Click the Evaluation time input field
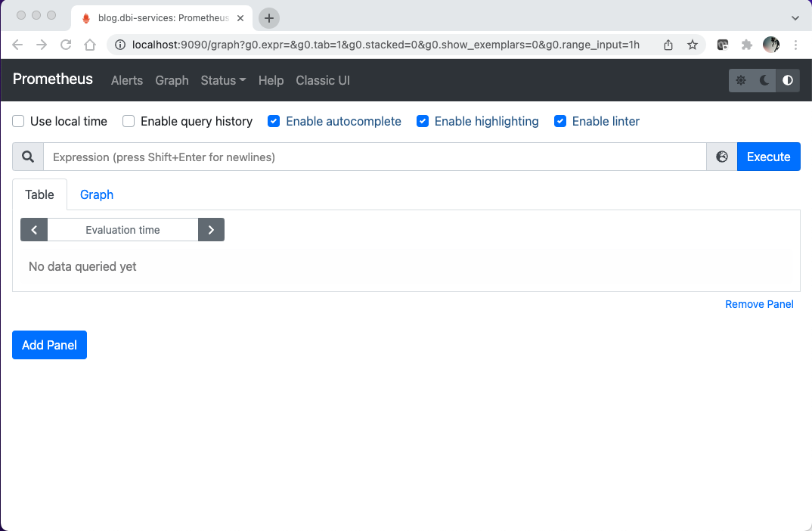 (x=122, y=229)
